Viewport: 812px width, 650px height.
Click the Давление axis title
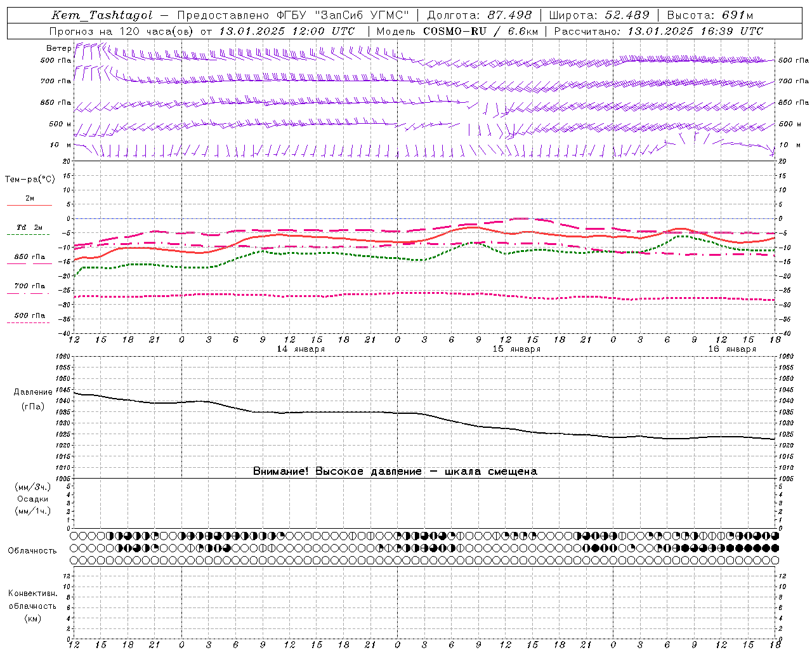[x=33, y=392]
